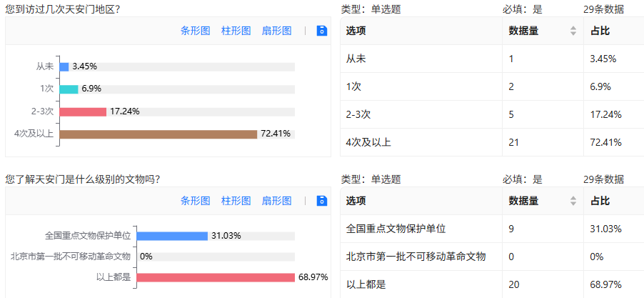Screen dimensions: 644x298
Task: Click the blue 全国重点文物保护单位 bar
Action: point(171,236)
